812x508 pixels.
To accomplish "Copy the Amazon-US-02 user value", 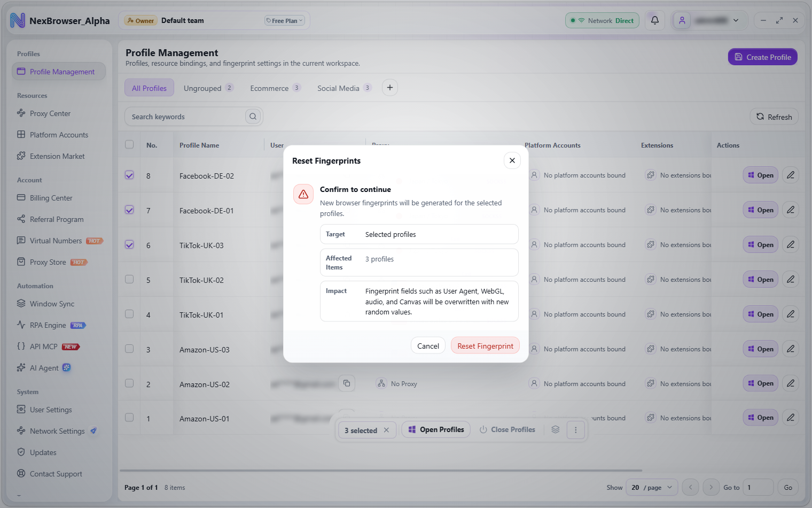I will click(347, 383).
